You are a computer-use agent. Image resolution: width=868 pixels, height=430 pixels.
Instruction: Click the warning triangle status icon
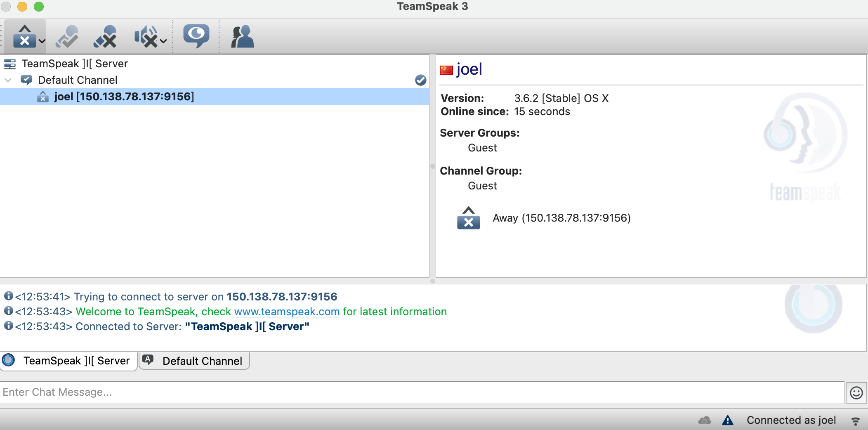pos(728,420)
